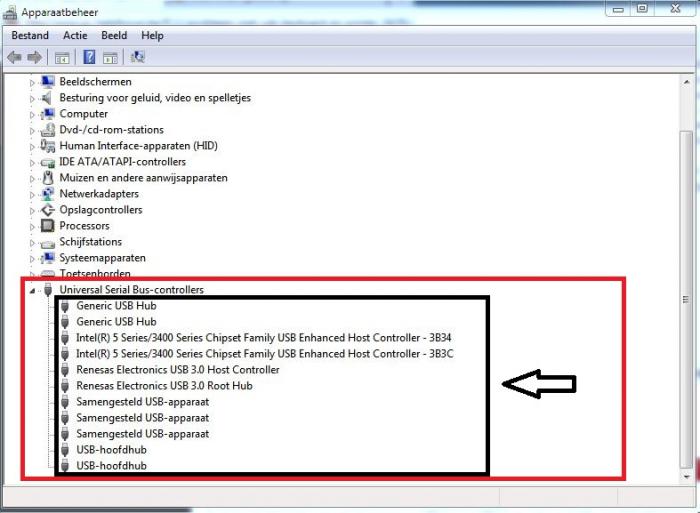
Task: Click USB icon of Intel controller 3B3C
Action: pyautogui.click(x=65, y=354)
